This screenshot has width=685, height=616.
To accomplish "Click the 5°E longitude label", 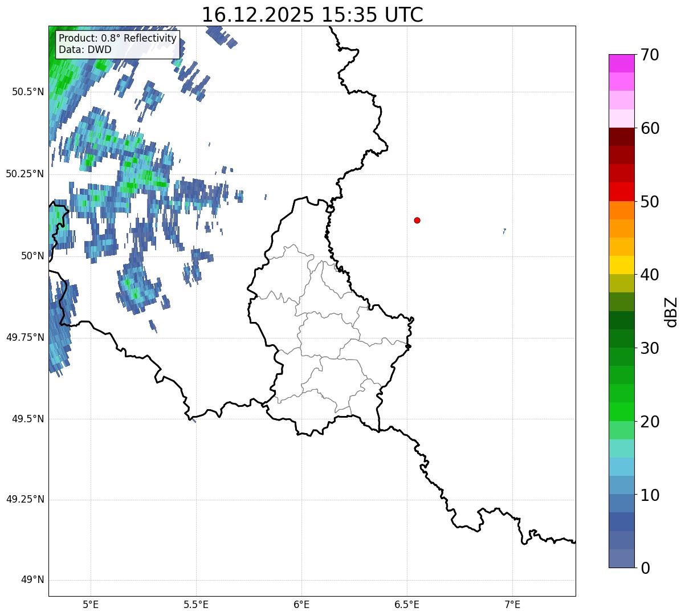I will [91, 605].
